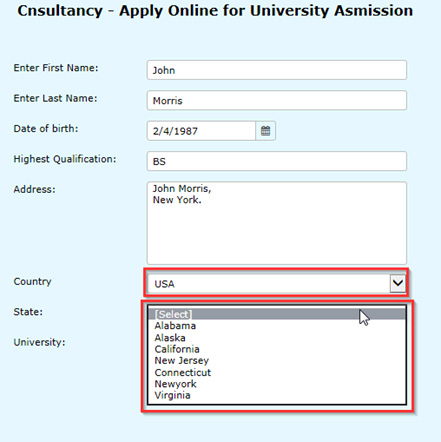Select Alabama from the State list
Screen dimensions: 441x442
[175, 326]
